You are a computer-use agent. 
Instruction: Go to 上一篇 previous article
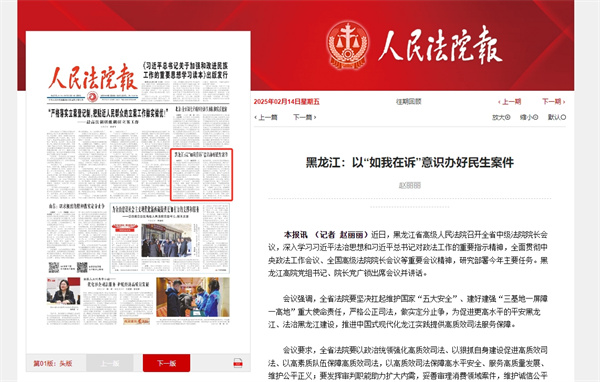(x=266, y=117)
